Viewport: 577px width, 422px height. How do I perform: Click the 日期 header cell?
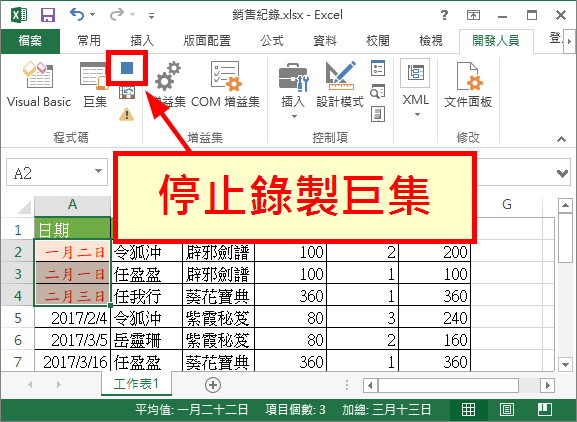point(72,229)
